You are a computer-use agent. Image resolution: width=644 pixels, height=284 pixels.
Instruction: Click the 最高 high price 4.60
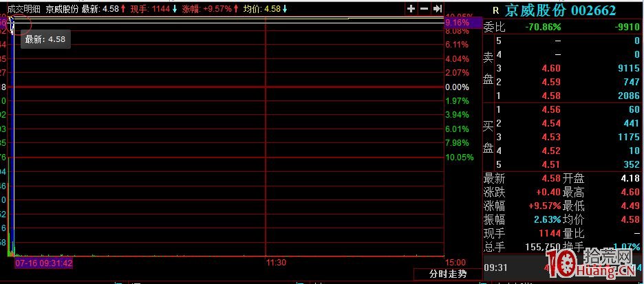click(630, 192)
